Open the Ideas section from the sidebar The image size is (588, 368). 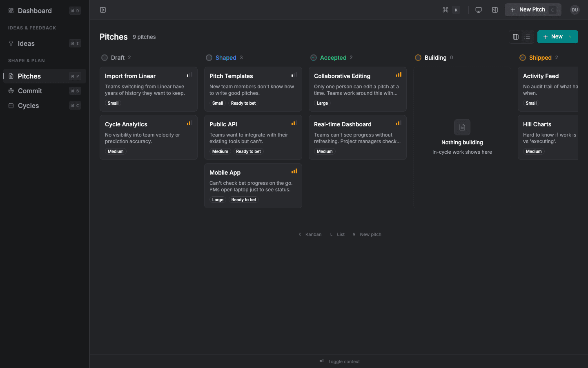coord(26,43)
